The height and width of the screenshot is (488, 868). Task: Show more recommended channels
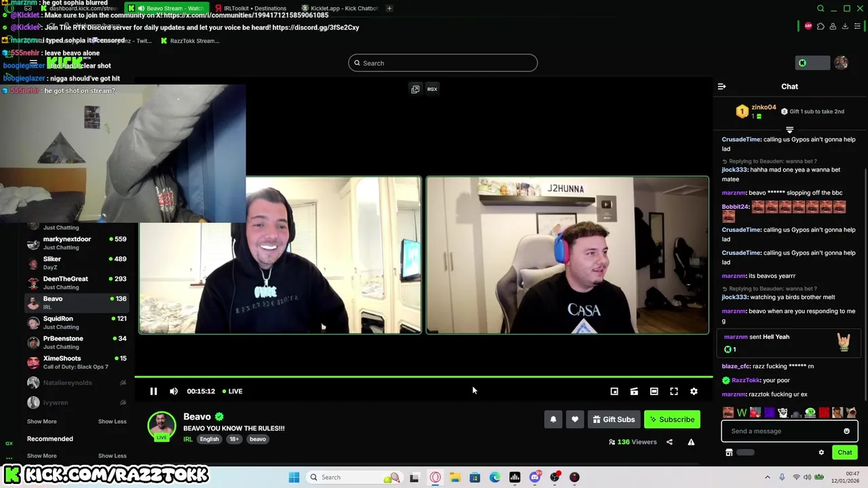[x=41, y=455]
